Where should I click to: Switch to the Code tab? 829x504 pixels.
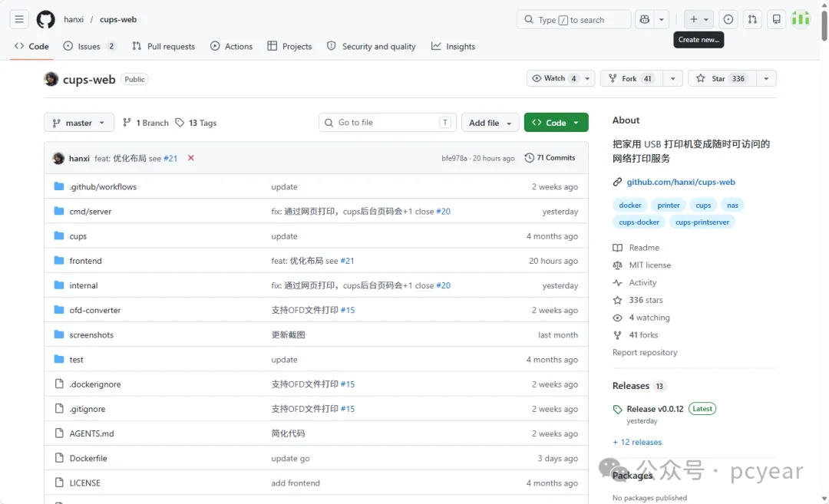click(31, 47)
